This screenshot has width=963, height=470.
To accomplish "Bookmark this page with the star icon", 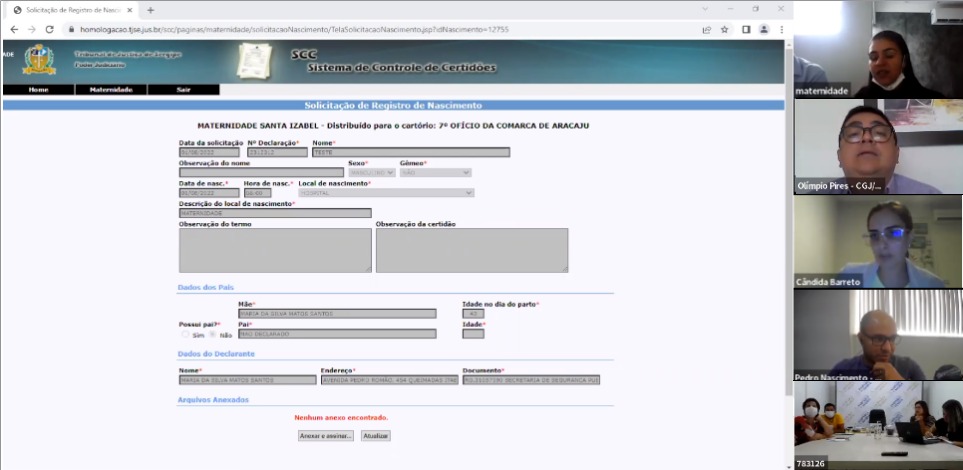I will click(x=725, y=29).
